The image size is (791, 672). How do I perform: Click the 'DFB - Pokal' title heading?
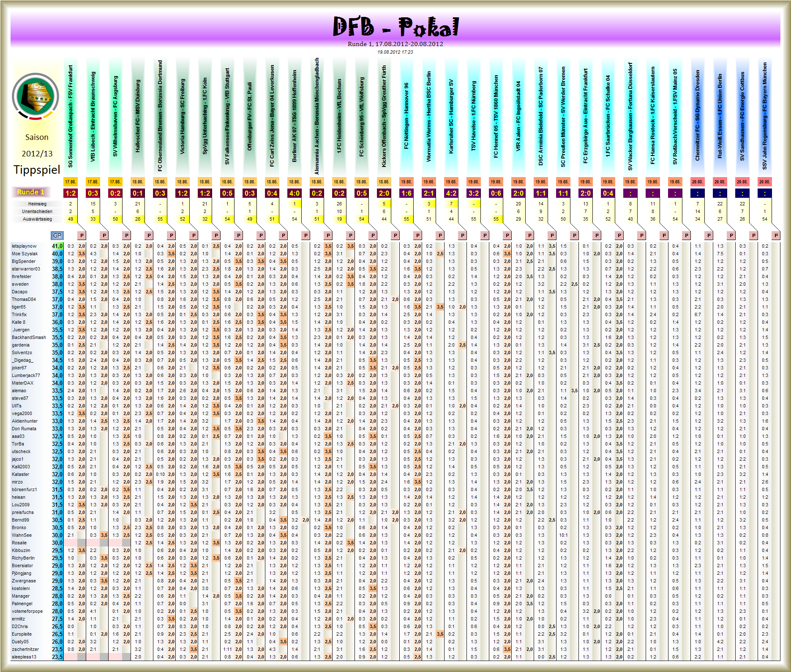tap(395, 27)
